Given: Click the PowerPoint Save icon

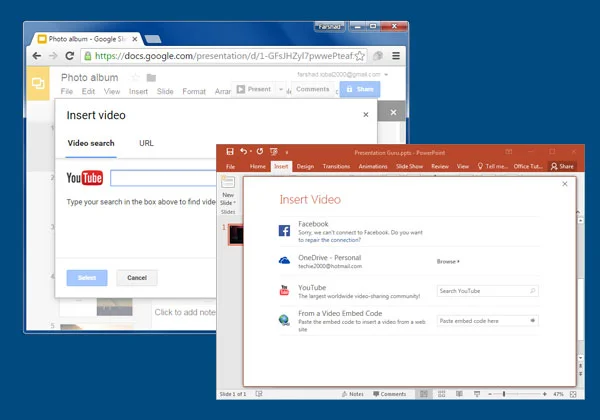Looking at the screenshot, I should tap(230, 151).
